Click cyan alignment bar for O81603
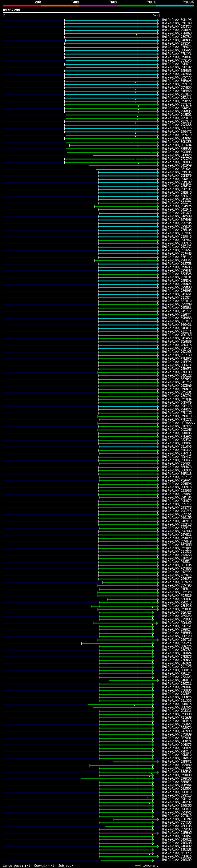The width and height of the screenshot is (197, 868). tap(128, 447)
